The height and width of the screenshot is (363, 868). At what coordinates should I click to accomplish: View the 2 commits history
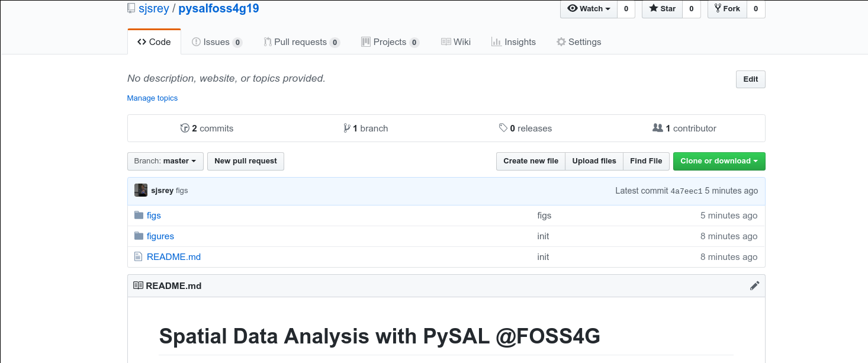pos(207,129)
